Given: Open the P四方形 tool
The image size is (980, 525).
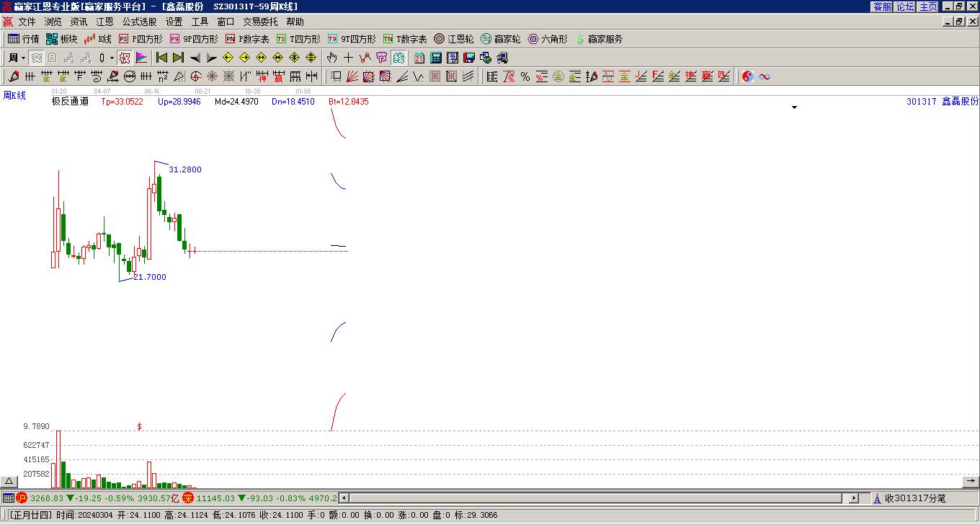Looking at the screenshot, I should (141, 39).
